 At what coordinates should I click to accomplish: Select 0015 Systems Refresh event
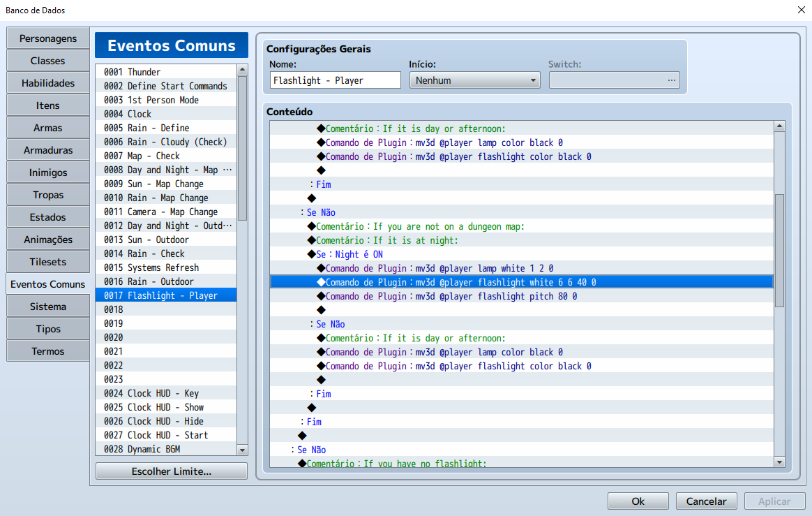pos(166,267)
